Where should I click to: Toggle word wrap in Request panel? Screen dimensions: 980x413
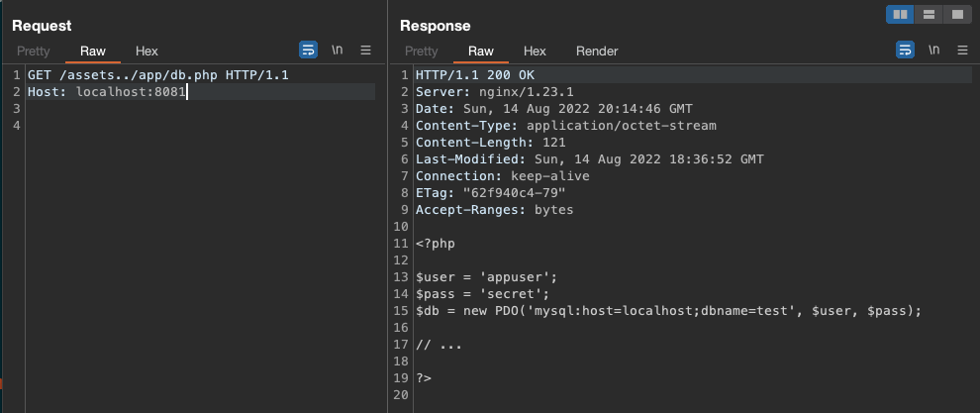pos(308,51)
